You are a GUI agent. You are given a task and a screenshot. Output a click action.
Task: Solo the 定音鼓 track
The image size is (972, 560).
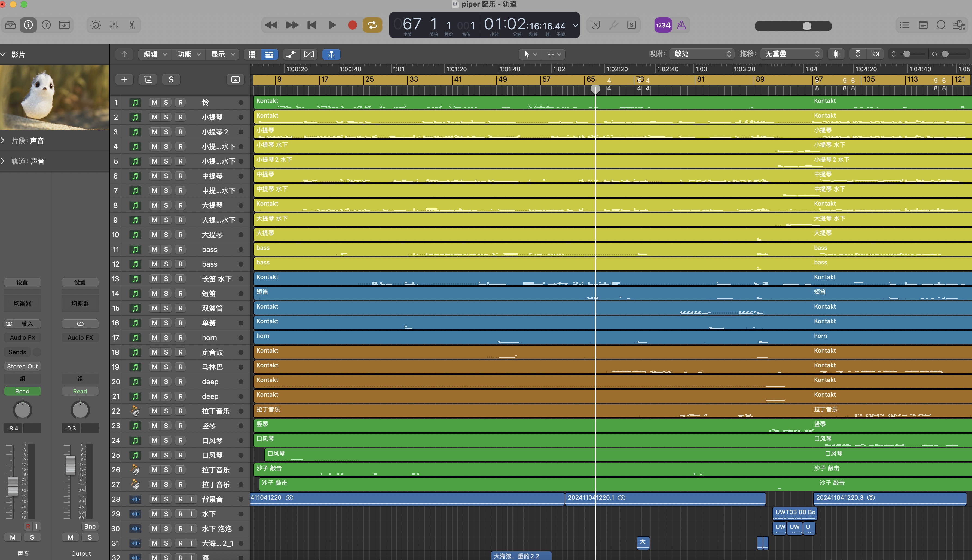[x=166, y=352]
